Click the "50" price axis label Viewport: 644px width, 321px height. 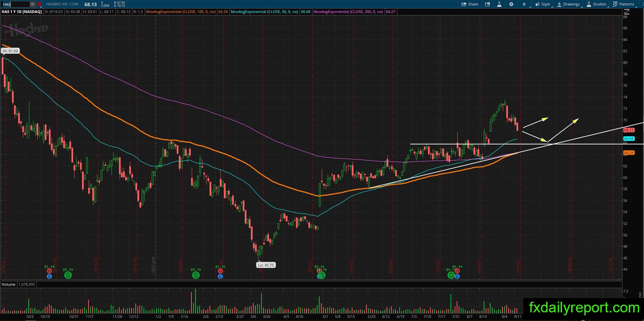[625, 235]
